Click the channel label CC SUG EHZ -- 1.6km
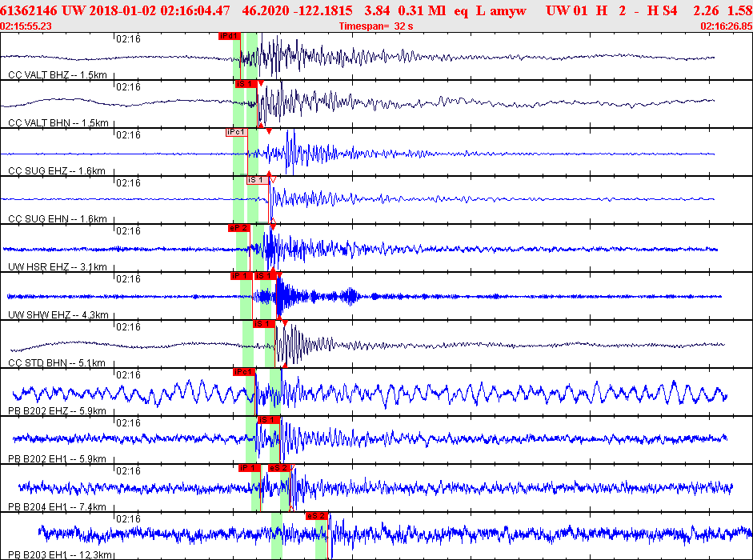 click(57, 171)
